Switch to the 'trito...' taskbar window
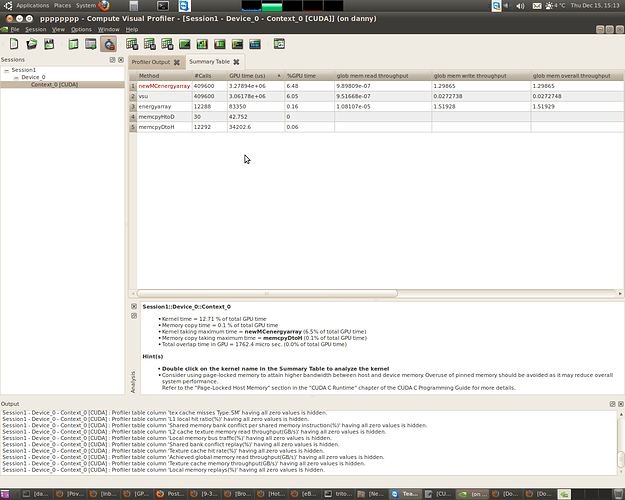Image resolution: width=625 pixels, height=500 pixels. point(339,494)
